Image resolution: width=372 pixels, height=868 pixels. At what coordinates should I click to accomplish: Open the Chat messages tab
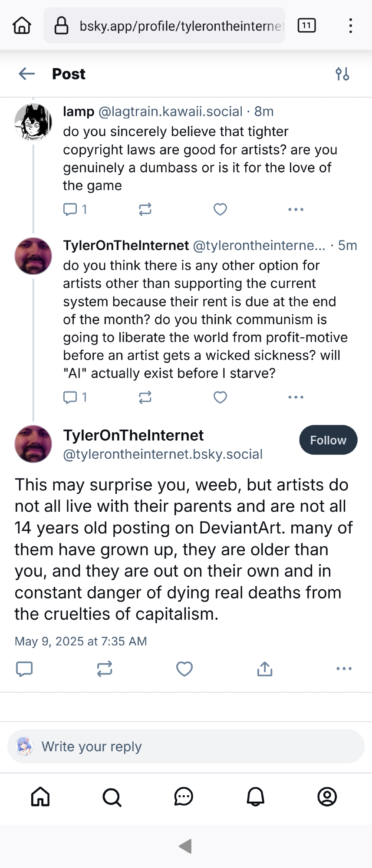pos(184,797)
